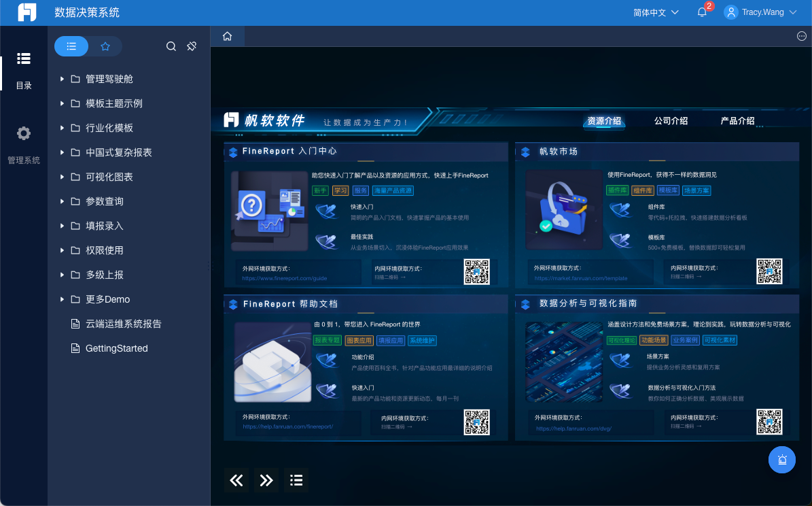
Task: Click the 新手 tag
Action: [321, 190]
